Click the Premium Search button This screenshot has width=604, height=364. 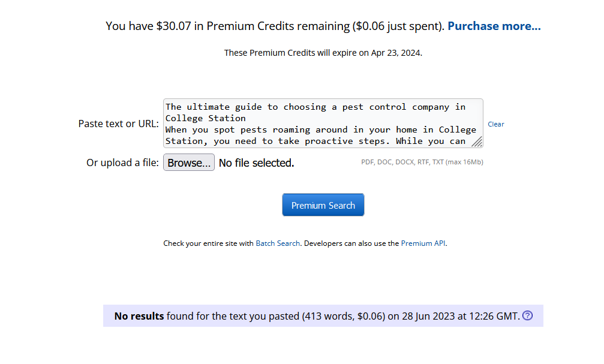coord(323,205)
